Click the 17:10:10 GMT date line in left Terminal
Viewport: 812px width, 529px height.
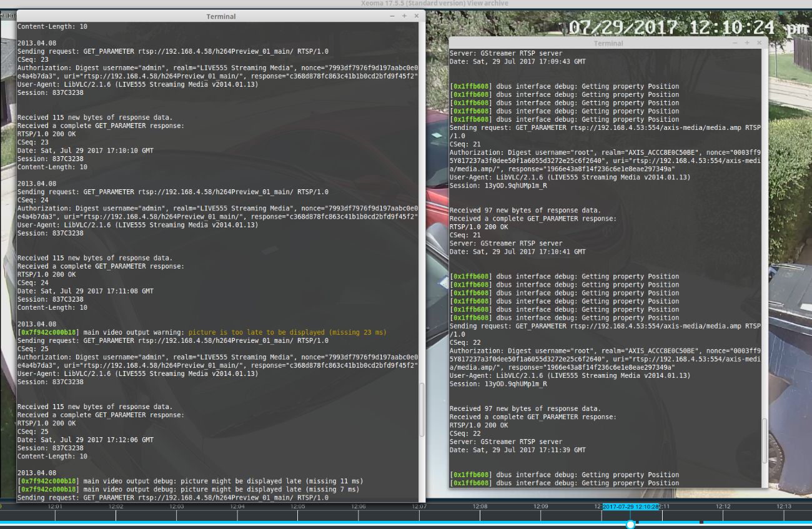pos(86,151)
